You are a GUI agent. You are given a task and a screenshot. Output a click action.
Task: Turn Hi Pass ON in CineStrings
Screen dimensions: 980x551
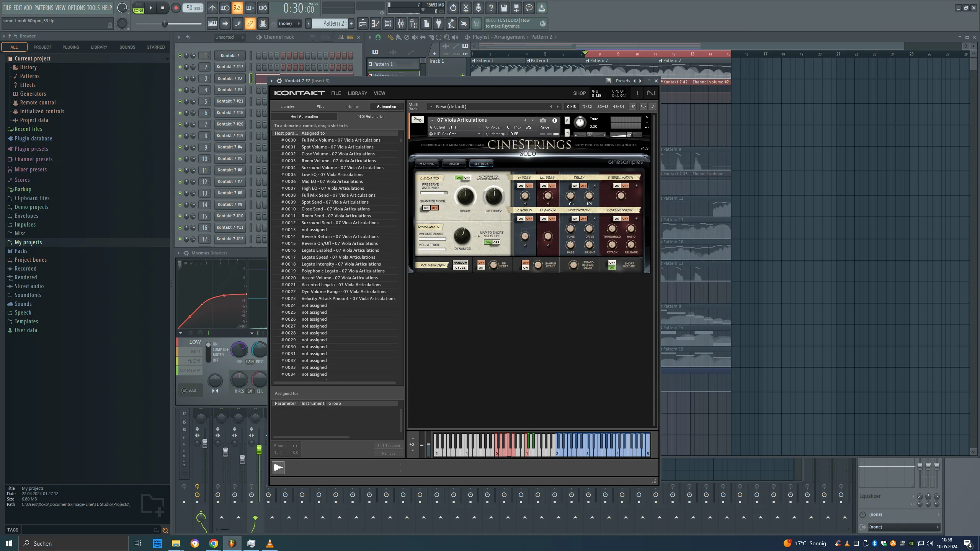pyautogui.click(x=521, y=186)
